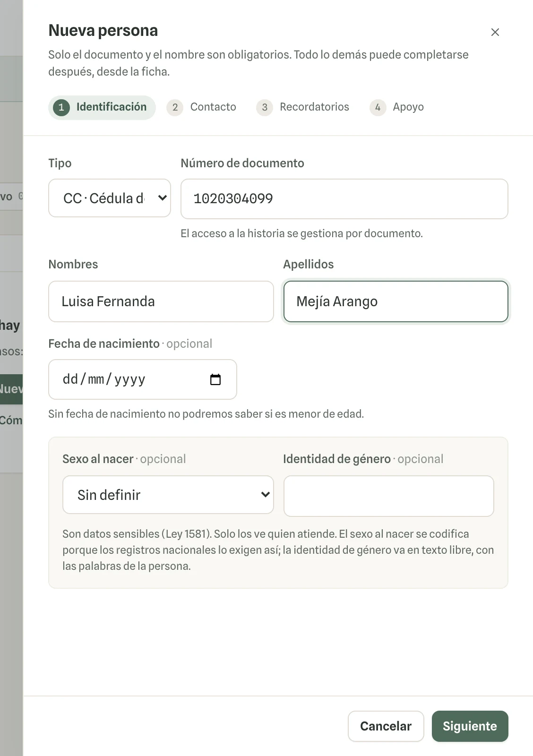The width and height of the screenshot is (533, 756).
Task: Click the 'Solo el documento' description text
Action: (258, 63)
